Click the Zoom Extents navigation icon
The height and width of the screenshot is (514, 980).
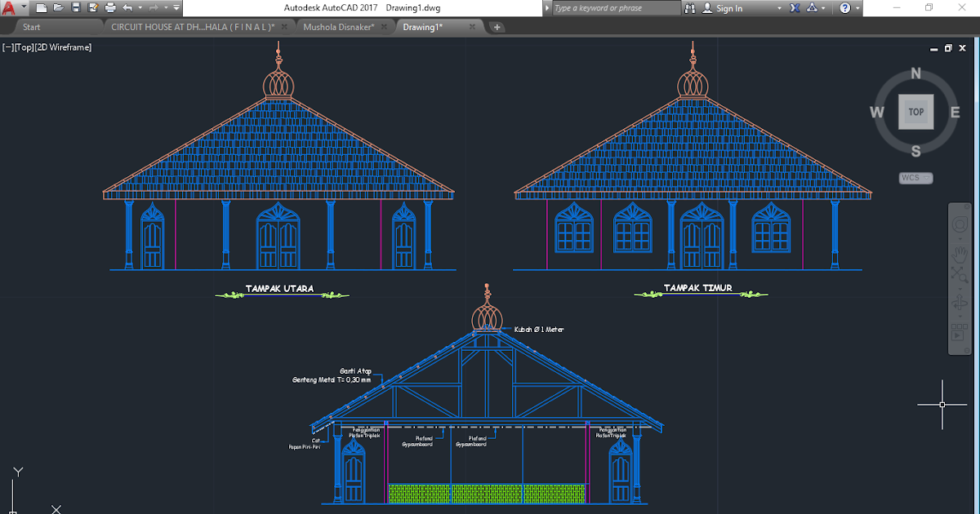pos(960,275)
